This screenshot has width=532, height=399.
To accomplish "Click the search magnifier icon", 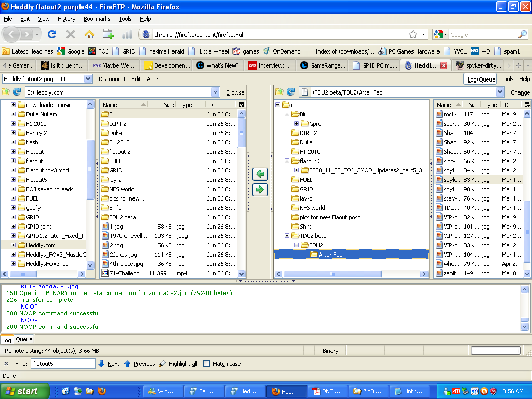I will pos(523,34).
